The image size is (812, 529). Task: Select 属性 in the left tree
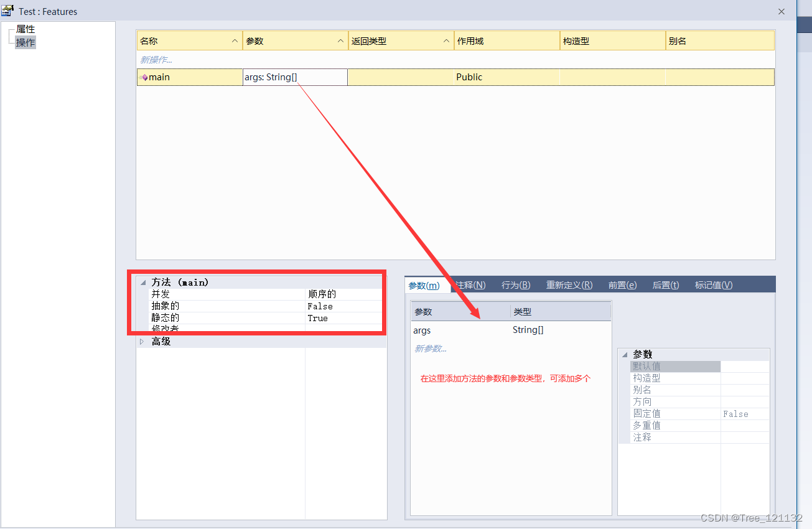coord(26,29)
